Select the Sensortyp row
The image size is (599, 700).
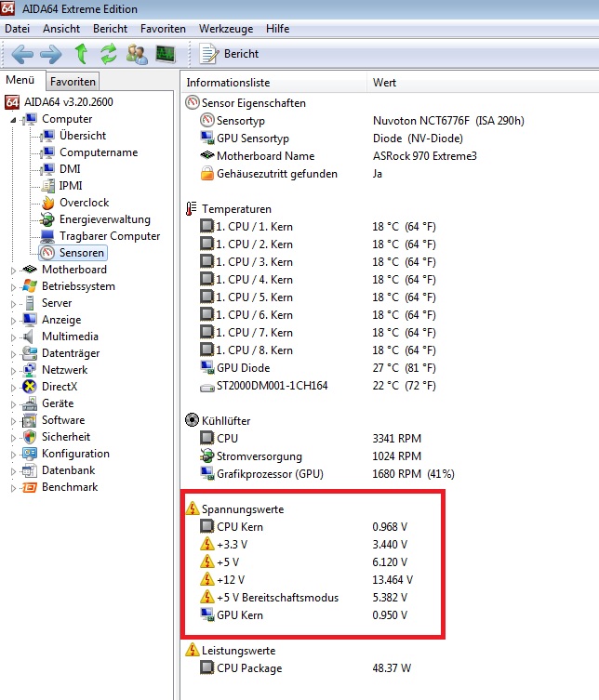tap(362, 121)
